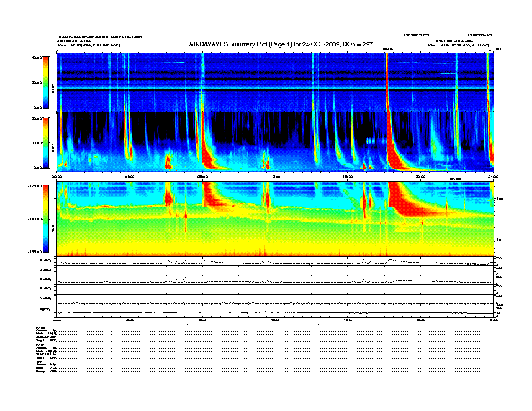Select the TNR spectrogram panel

point(275,219)
